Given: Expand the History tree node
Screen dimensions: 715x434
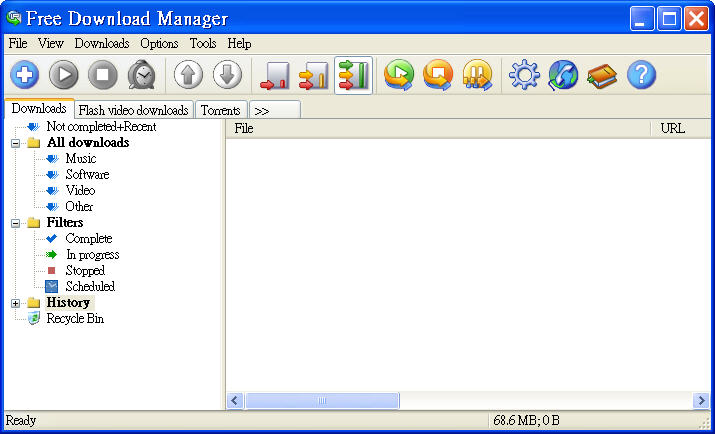Looking at the screenshot, I should point(16,303).
